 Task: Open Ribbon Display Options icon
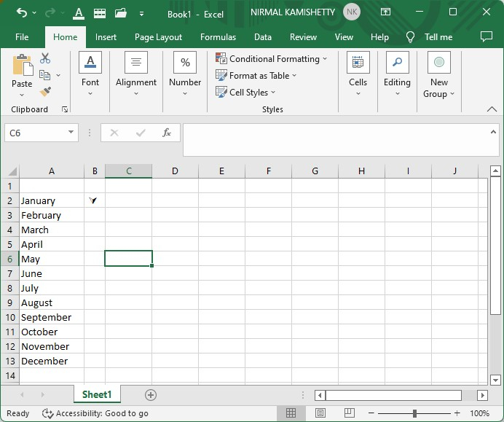[385, 12]
